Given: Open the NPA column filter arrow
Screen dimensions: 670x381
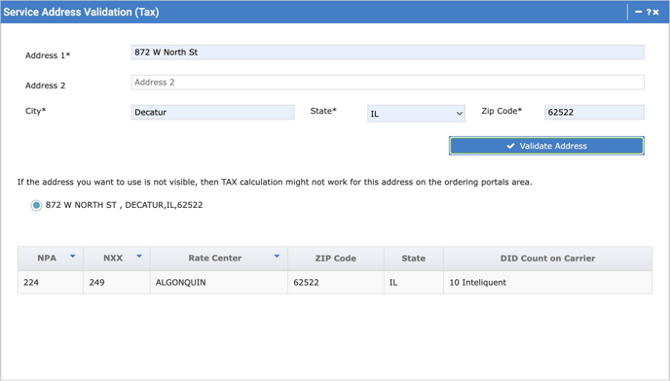Looking at the screenshot, I should coord(73,256).
